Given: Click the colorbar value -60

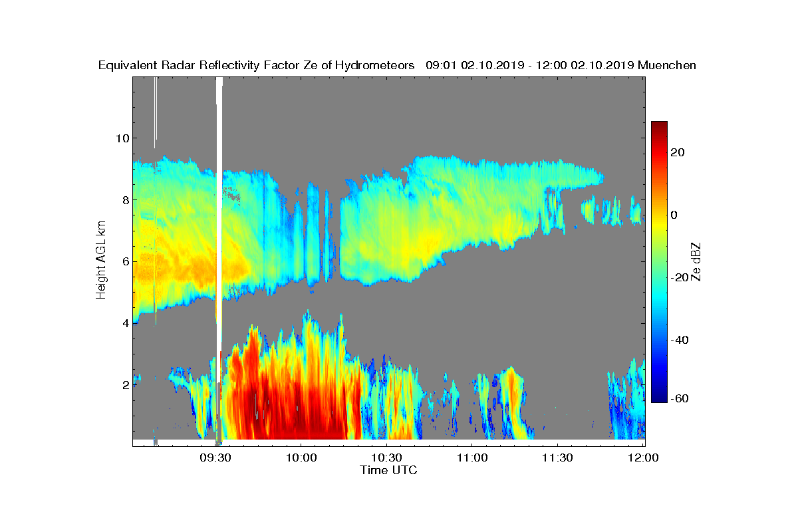Looking at the screenshot, I should tap(678, 398).
